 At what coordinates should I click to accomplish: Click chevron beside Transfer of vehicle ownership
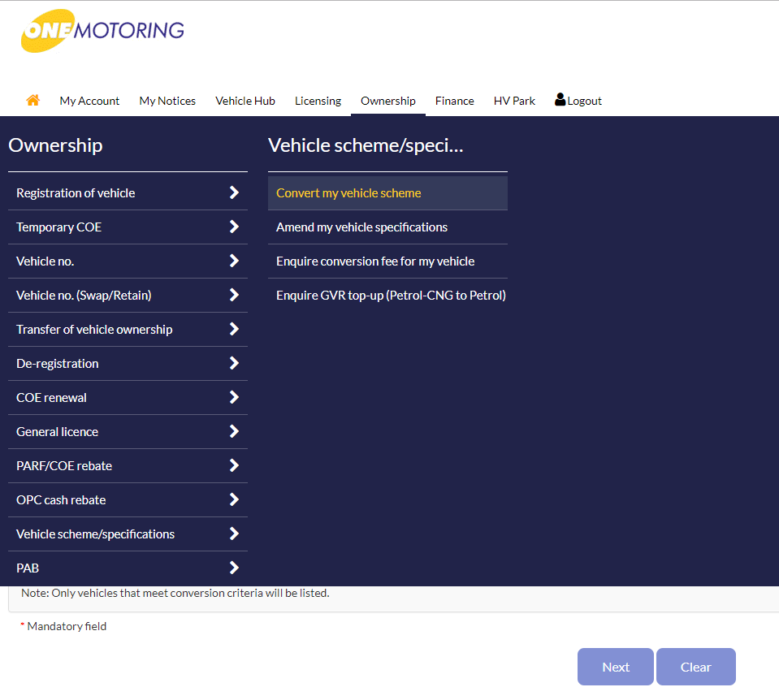234,329
